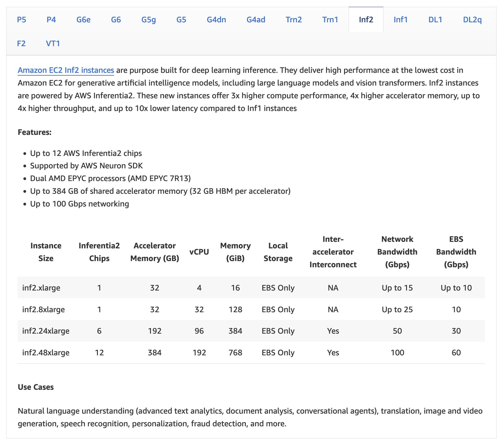Viewport: 504px width, 444px height.
Task: Click the Memory (GiB) column header
Action: [235, 252]
